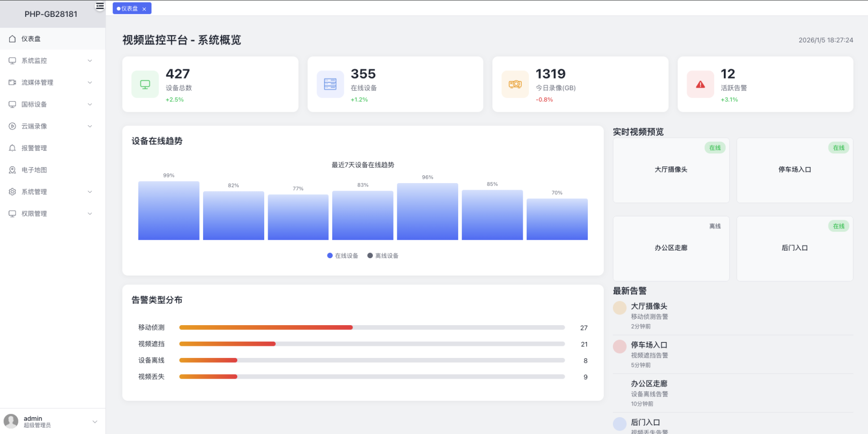Screen dimensions: 868x434
Task: Open 报警管理 via its bell icon
Action: click(12, 148)
